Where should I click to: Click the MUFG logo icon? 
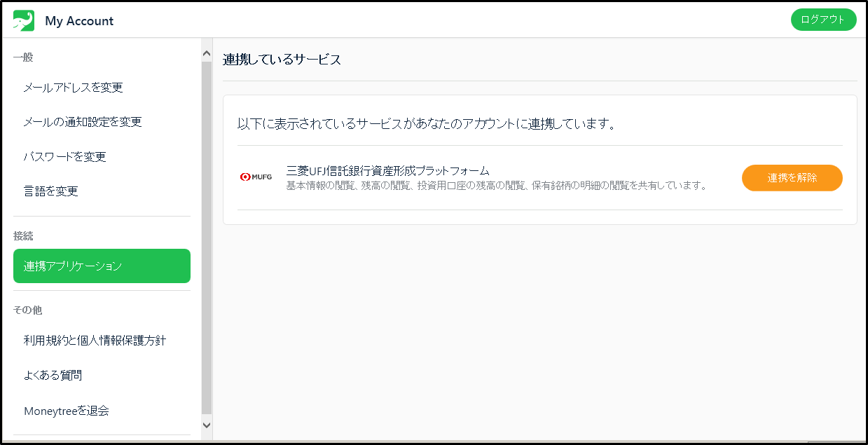tap(256, 177)
